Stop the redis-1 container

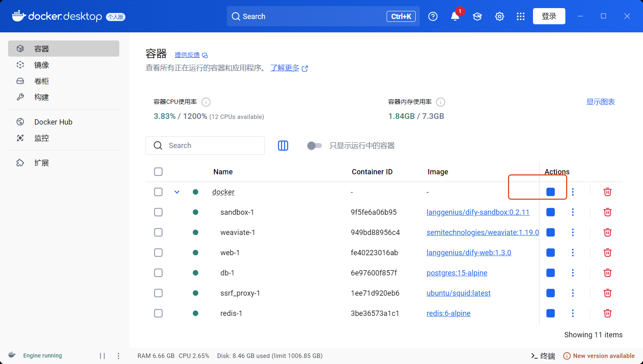pyautogui.click(x=550, y=313)
